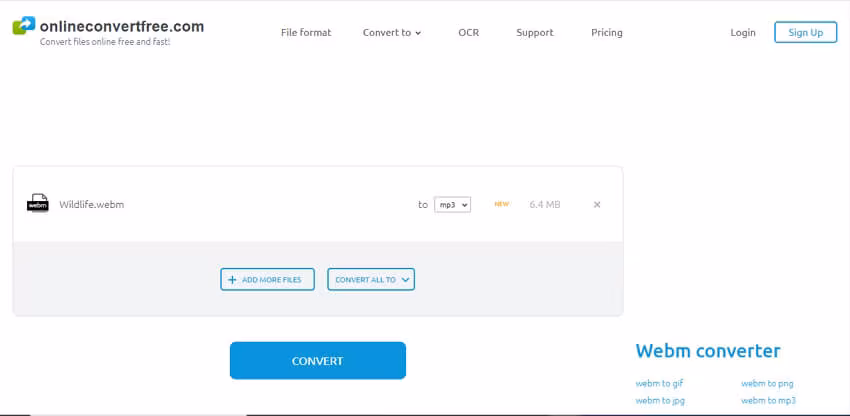The width and height of the screenshot is (850, 416).
Task: Open the webm to jpg link
Action: pyautogui.click(x=659, y=401)
